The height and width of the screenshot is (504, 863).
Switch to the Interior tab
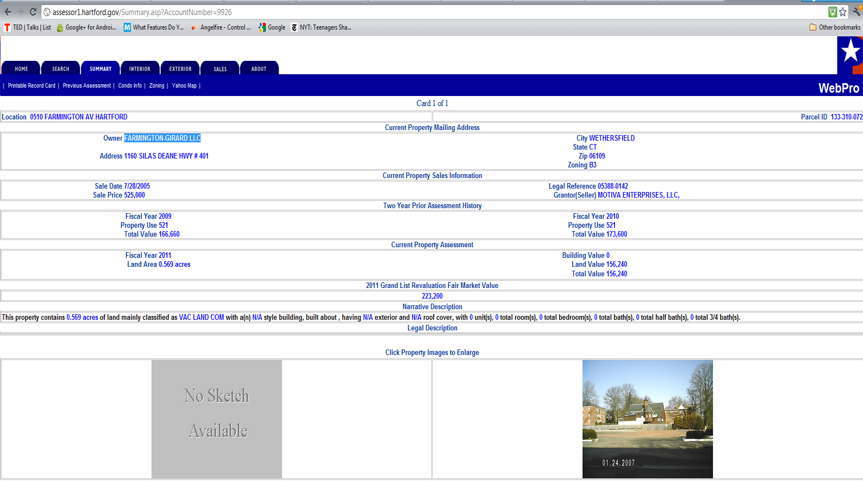coord(140,69)
